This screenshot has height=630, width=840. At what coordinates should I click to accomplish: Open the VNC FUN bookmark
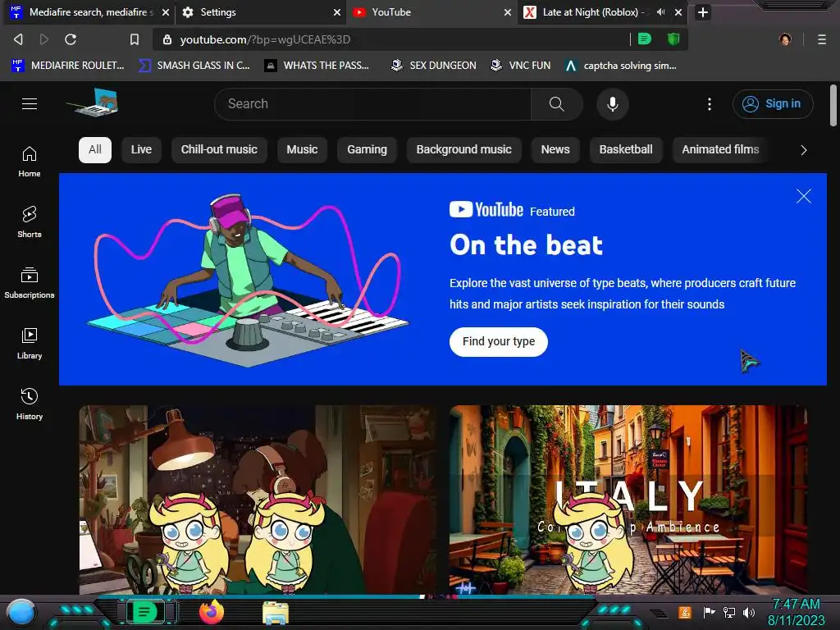pos(520,66)
